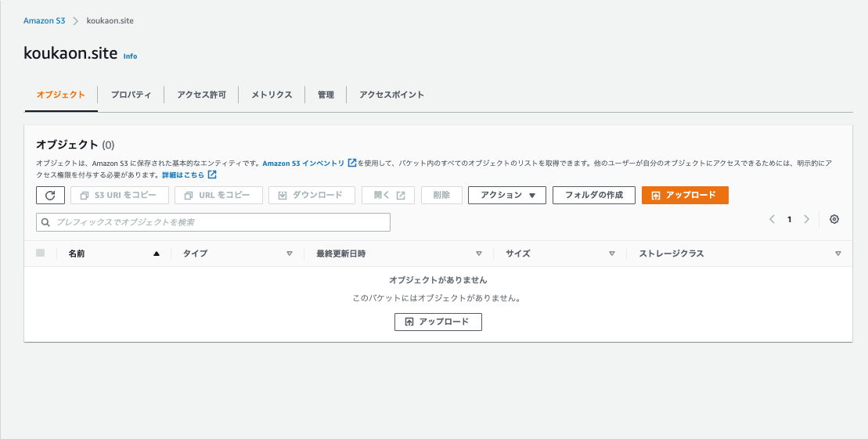The image size is (868, 439).
Task: Sort by サイズ column arrow
Action: [x=612, y=254]
